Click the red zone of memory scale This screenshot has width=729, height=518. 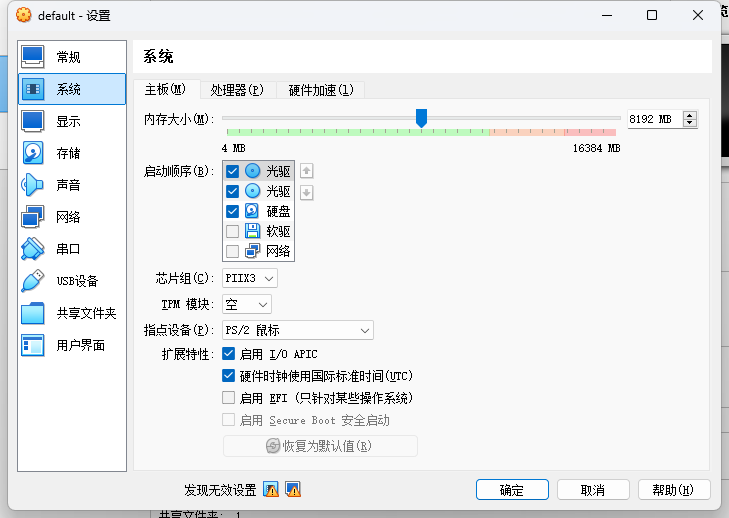click(x=590, y=132)
